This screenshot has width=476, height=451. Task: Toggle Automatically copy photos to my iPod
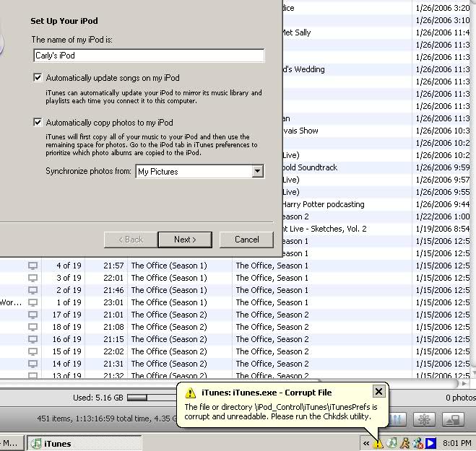pos(38,122)
